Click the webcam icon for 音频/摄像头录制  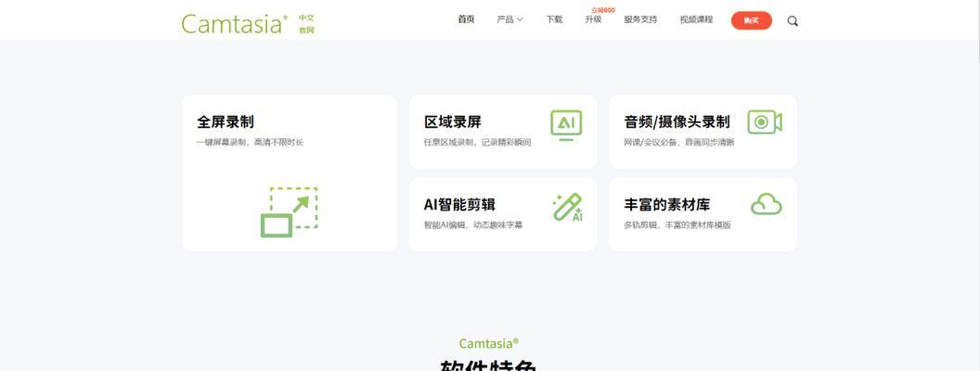(x=765, y=122)
